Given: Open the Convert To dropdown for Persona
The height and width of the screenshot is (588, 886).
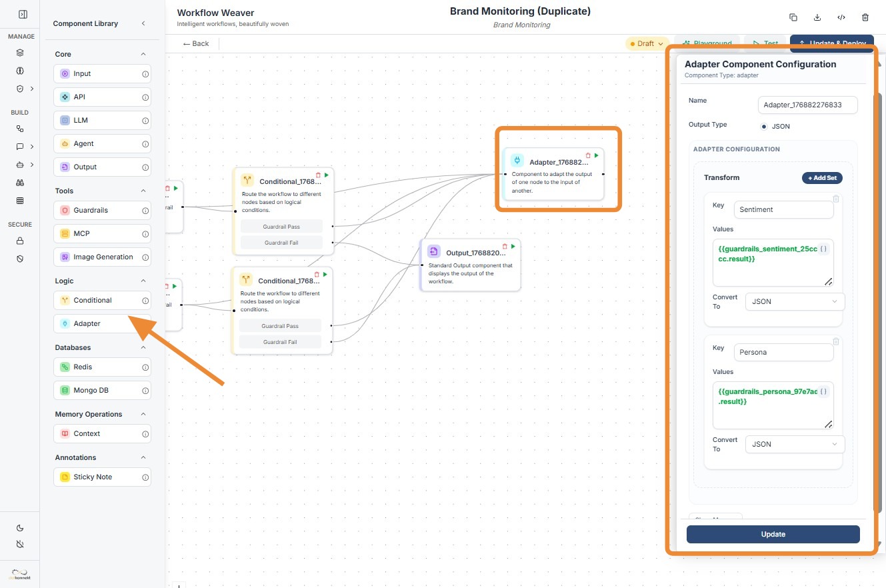Looking at the screenshot, I should pyautogui.click(x=795, y=444).
